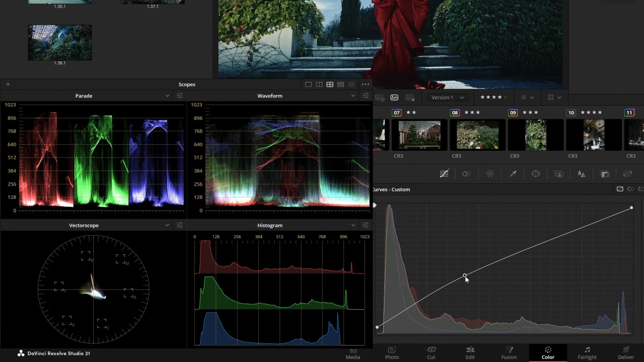
Task: Open the Fusion page
Action: (509, 353)
